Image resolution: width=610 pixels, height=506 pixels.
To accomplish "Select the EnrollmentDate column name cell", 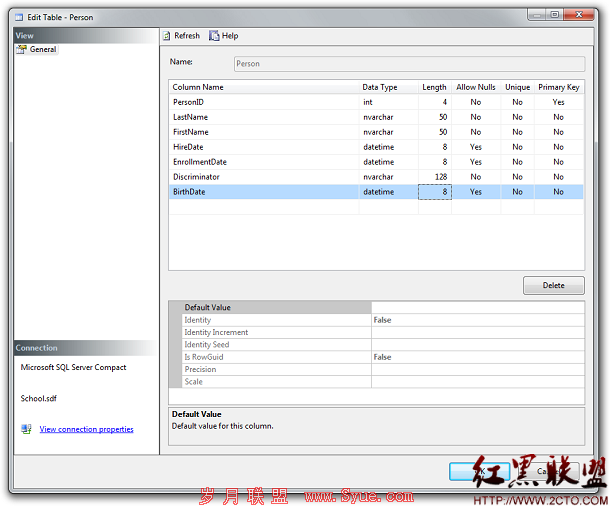I will coord(264,162).
